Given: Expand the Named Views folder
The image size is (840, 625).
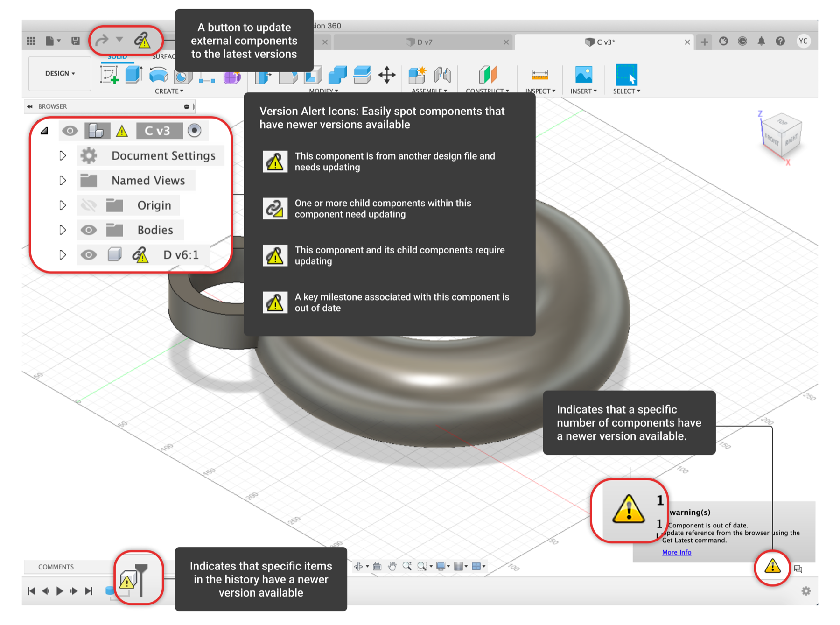Looking at the screenshot, I should click(x=63, y=180).
